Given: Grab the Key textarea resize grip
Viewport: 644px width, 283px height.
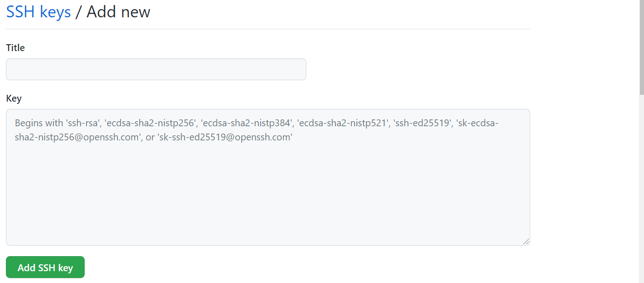Looking at the screenshot, I should pos(526,242).
